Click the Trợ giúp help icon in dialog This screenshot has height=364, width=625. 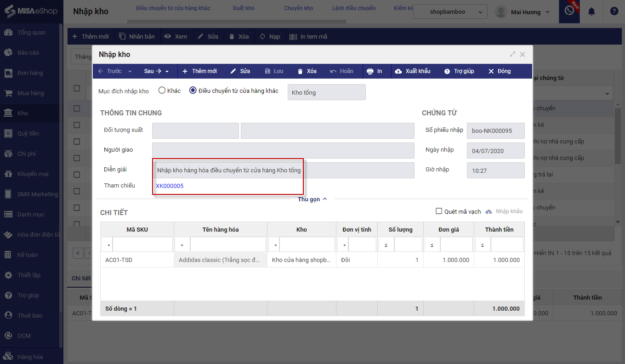[447, 71]
